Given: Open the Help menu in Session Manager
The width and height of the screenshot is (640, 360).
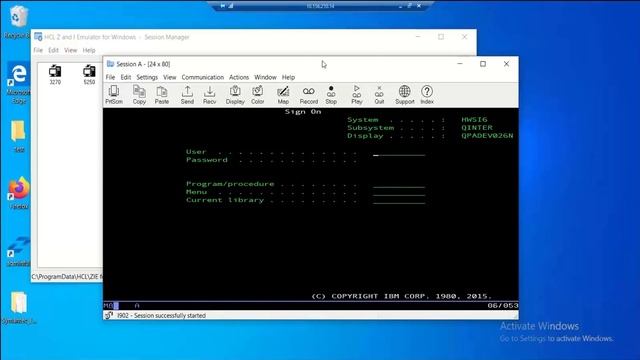Looking at the screenshot, I should click(89, 50).
